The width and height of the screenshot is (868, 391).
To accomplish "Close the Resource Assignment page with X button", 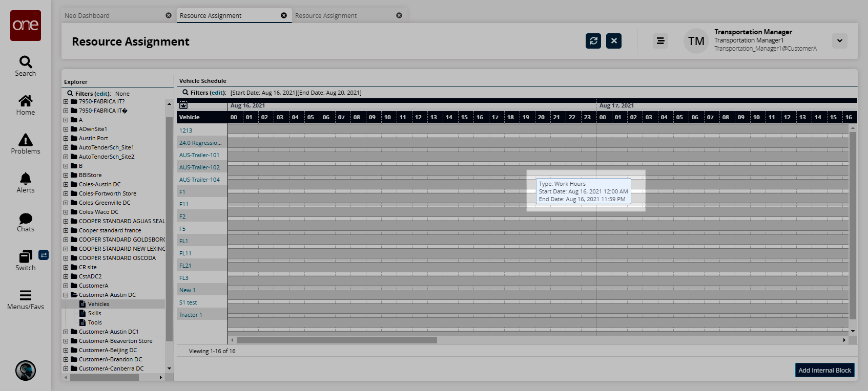I will pos(614,41).
